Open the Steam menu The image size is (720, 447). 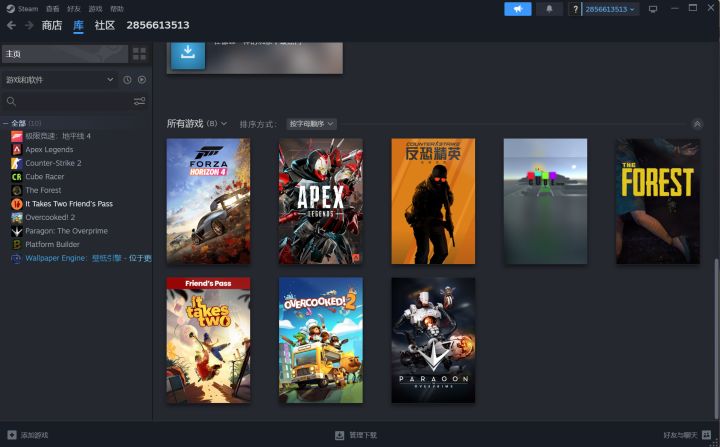28,9
